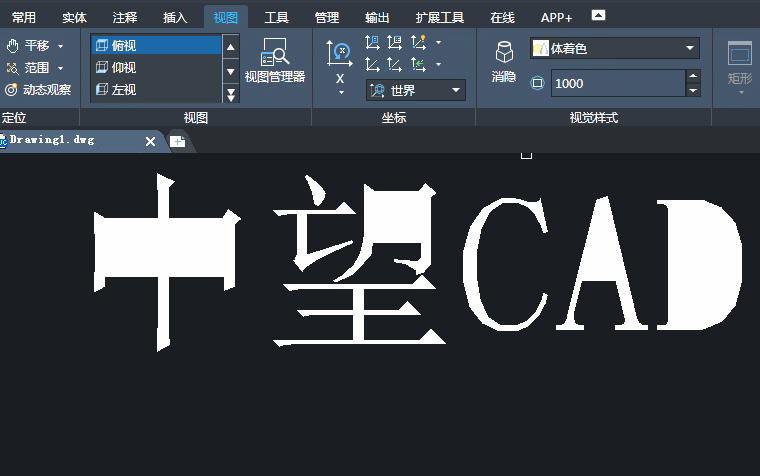Activate 动态观察 (Orbit) tool
This screenshot has height=476, width=760.
pyautogui.click(x=12, y=90)
